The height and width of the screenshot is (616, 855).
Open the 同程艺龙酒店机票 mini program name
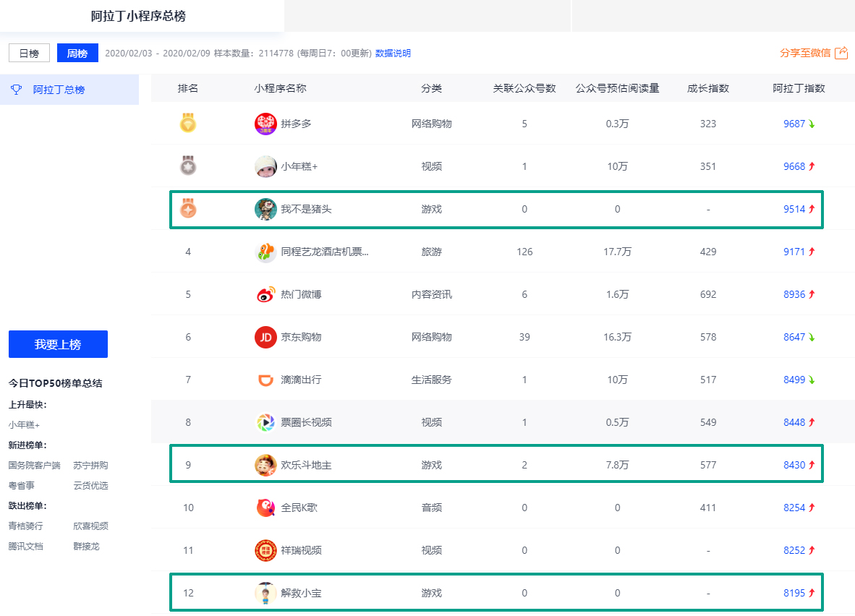(325, 252)
